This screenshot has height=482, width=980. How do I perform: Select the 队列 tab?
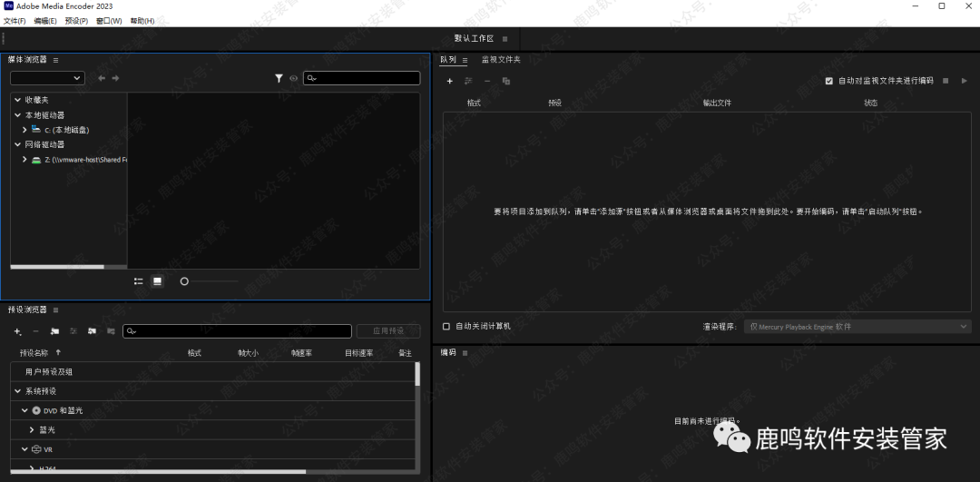(448, 59)
